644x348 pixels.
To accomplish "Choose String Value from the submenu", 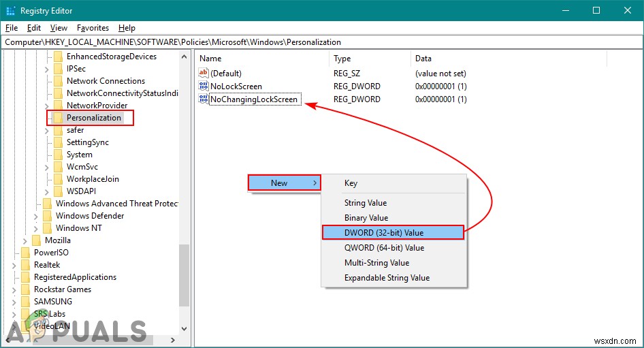I will [394, 203].
